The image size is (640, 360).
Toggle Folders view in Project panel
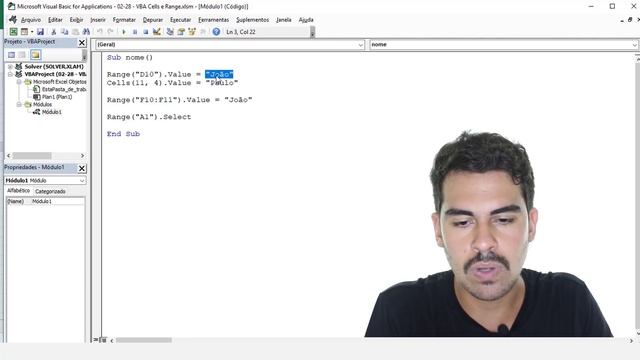[x=36, y=55]
